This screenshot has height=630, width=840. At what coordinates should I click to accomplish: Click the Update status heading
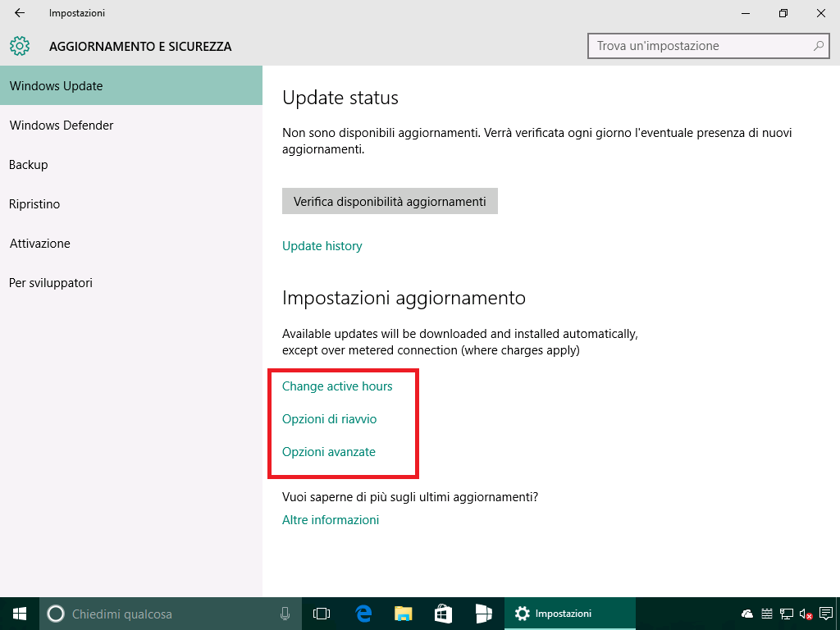click(x=340, y=98)
